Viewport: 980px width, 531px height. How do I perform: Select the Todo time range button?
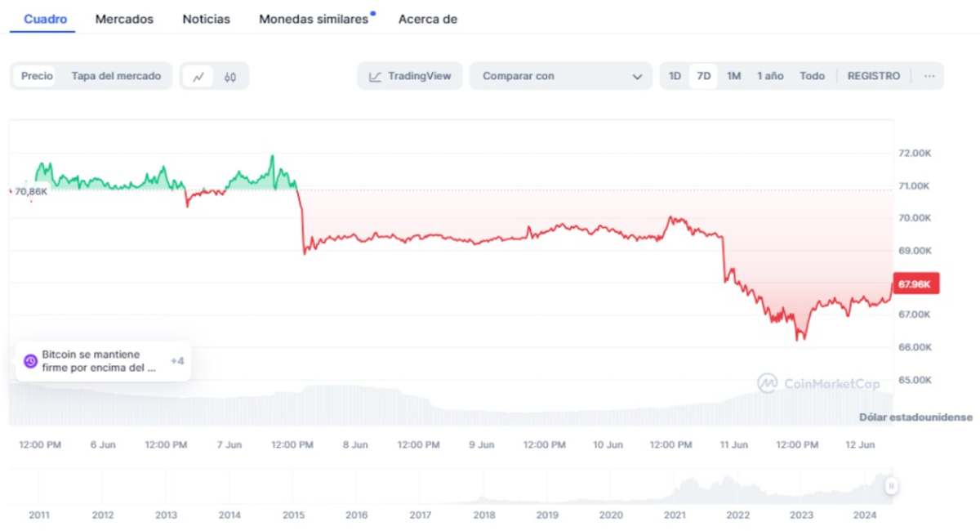(x=812, y=75)
